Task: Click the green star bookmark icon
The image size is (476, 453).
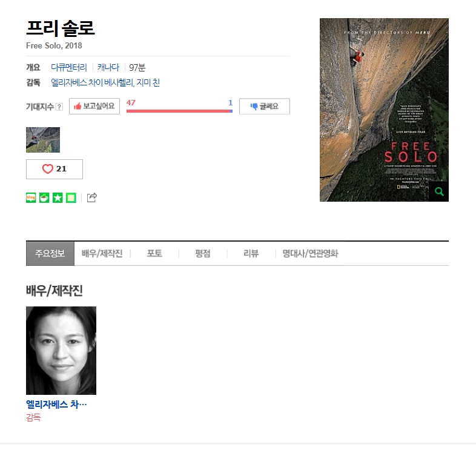Action: [x=58, y=197]
